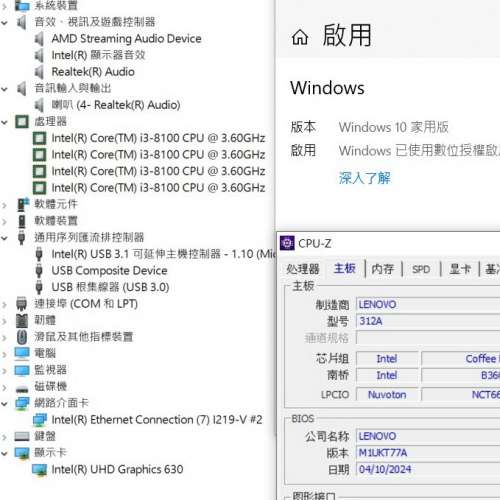The height and width of the screenshot is (500, 500).
Task: Click the USB 根集線器 (USB 3.0) plug icon
Action: [39, 287]
